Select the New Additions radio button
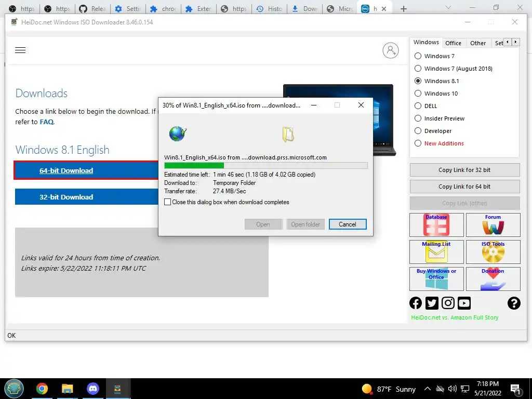 [418, 143]
